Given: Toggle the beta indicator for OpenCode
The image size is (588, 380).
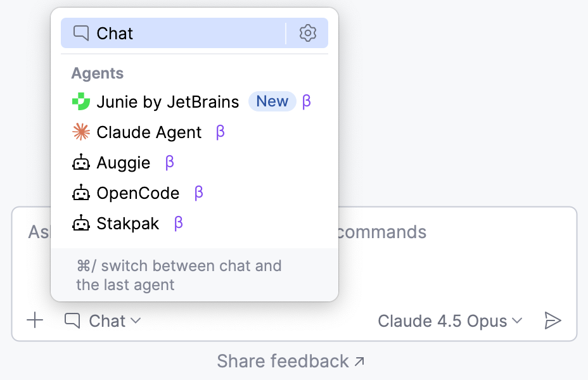Looking at the screenshot, I should click(x=198, y=193).
